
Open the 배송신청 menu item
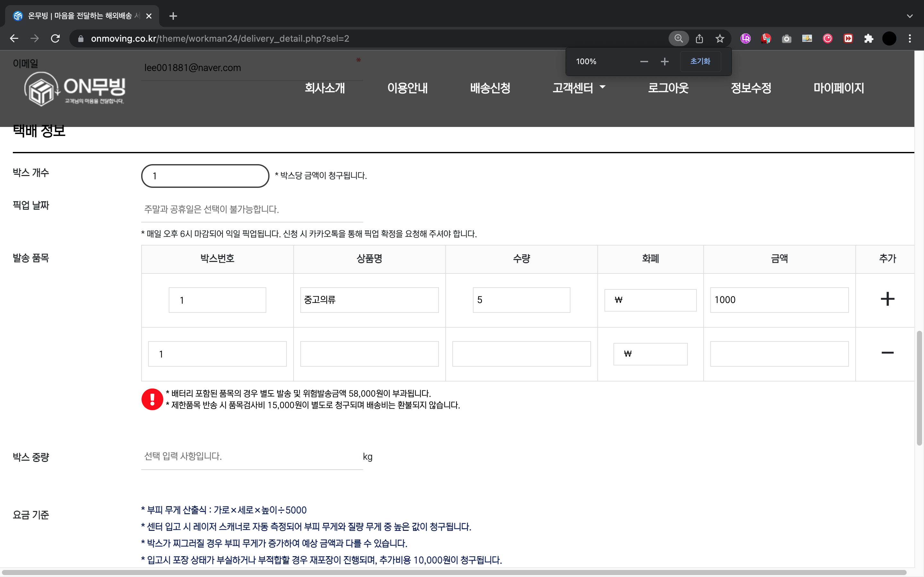490,88
